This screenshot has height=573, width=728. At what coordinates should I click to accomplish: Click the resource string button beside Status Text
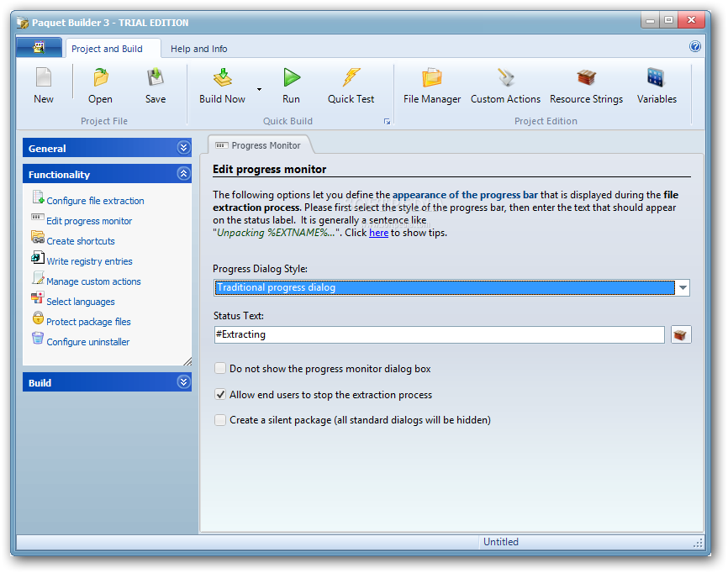point(681,334)
